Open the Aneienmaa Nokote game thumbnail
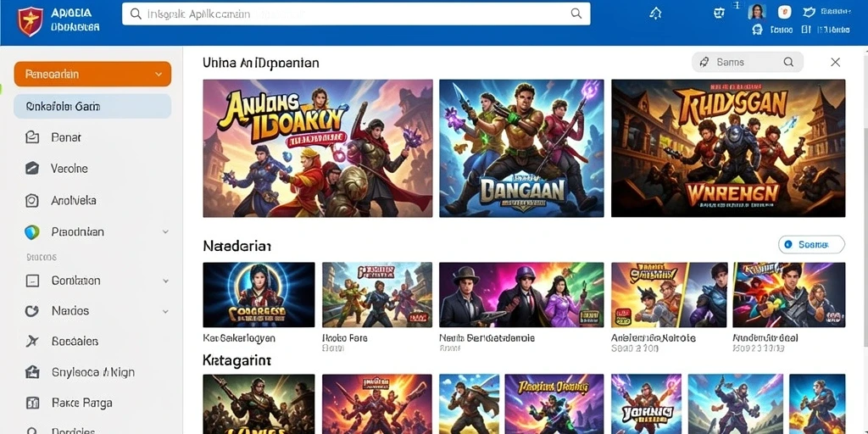This screenshot has width=868, height=434. (669, 294)
